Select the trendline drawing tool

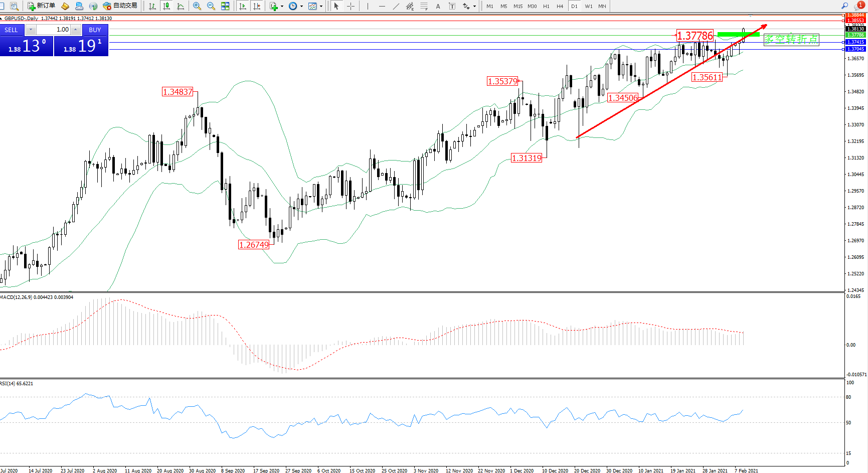396,6
